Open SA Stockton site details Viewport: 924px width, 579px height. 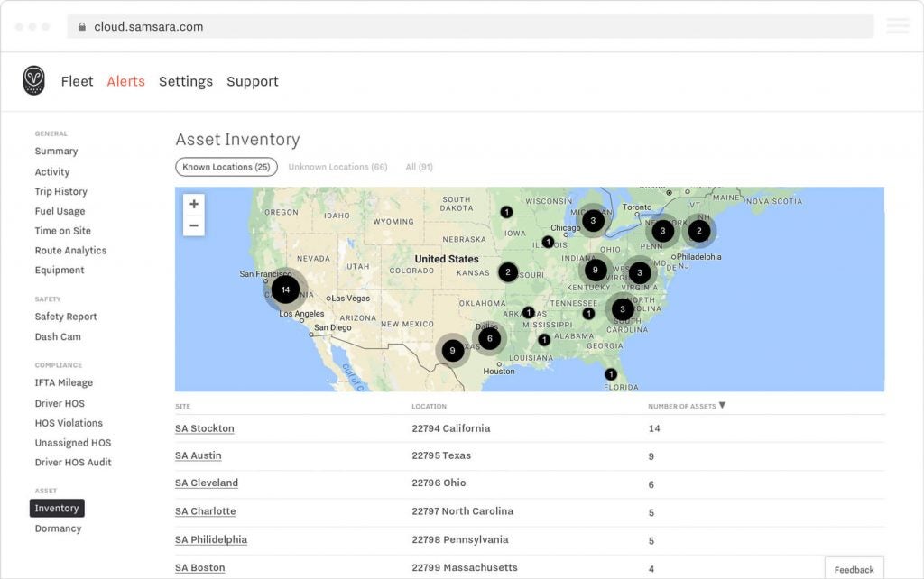204,427
